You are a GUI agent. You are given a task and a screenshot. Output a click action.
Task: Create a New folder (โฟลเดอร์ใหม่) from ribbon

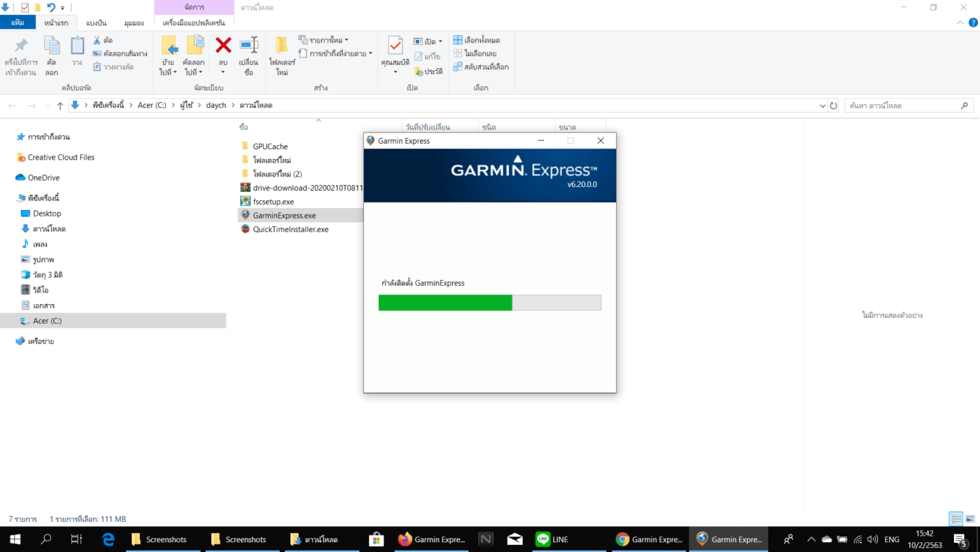pyautogui.click(x=282, y=56)
